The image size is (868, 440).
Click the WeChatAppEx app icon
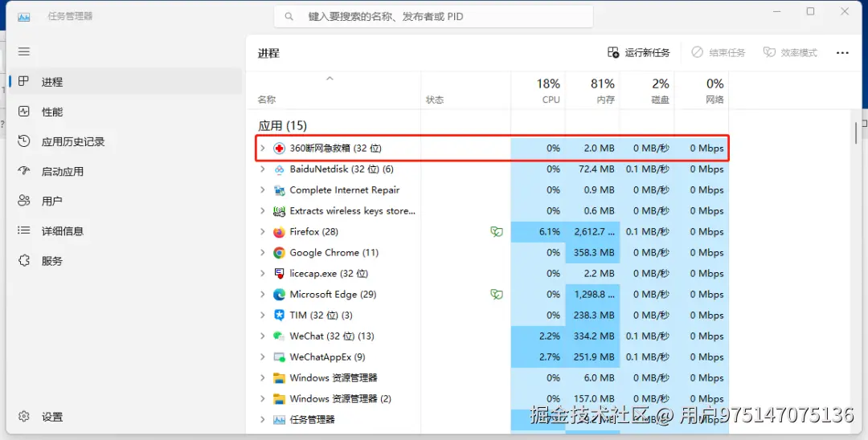(279, 357)
